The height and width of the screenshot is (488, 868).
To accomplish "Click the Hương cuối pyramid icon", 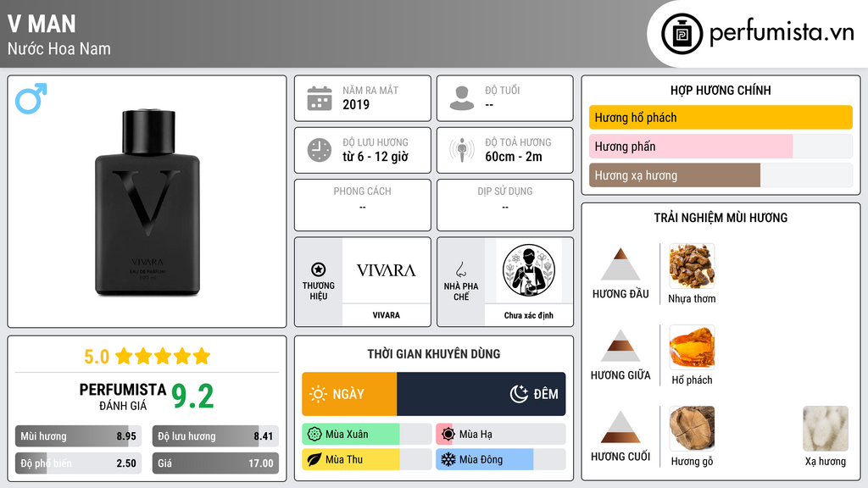I will pos(620,427).
